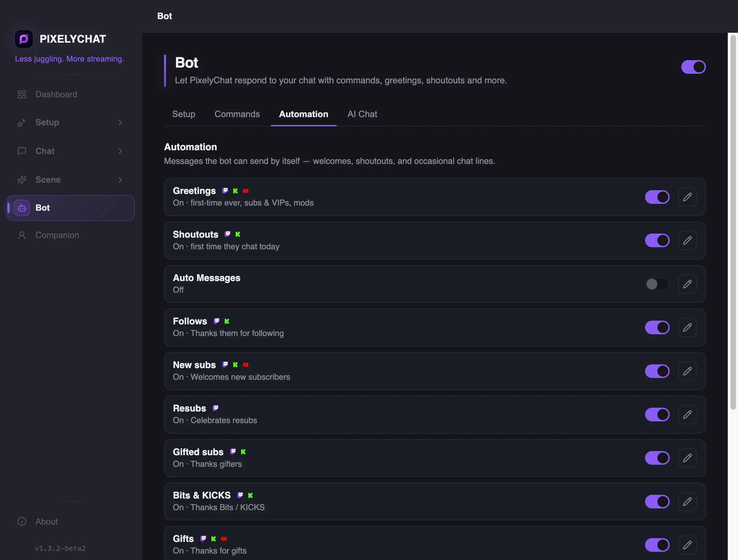This screenshot has width=738, height=560.
Task: Expand the Scene sidebar chevron
Action: coord(120,180)
